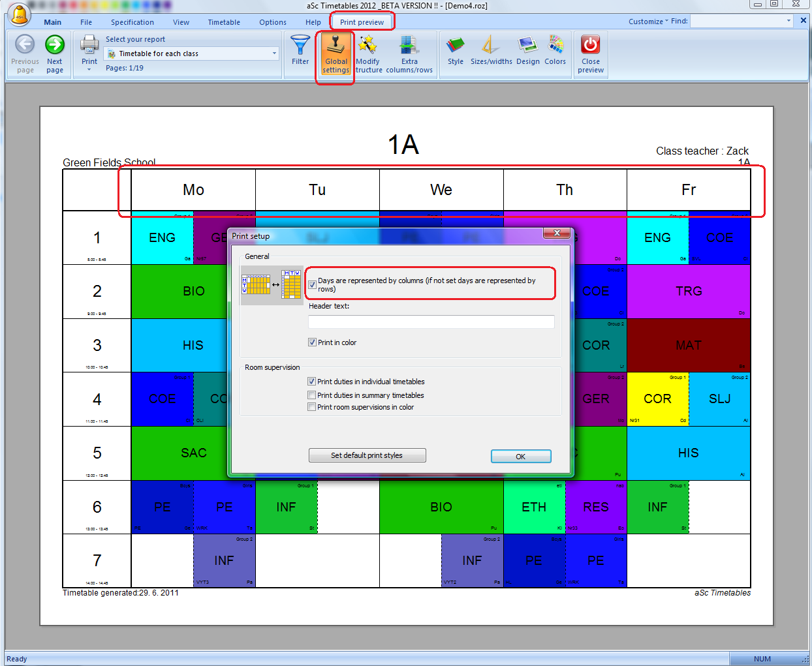The image size is (812, 666).
Task: Enable Print duties in summary timetables
Action: (312, 395)
